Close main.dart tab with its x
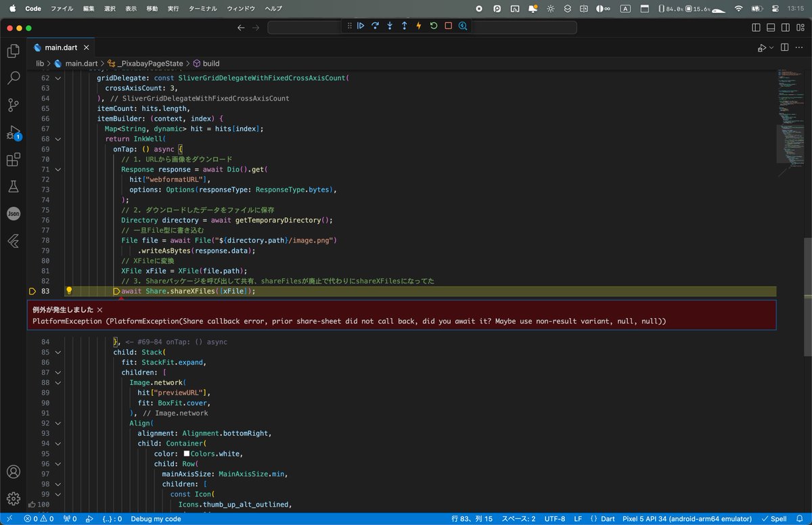This screenshot has width=812, height=525. coord(85,48)
